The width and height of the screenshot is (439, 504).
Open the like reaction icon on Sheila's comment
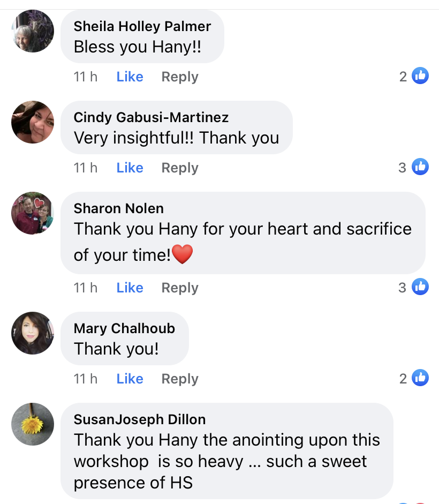420,76
